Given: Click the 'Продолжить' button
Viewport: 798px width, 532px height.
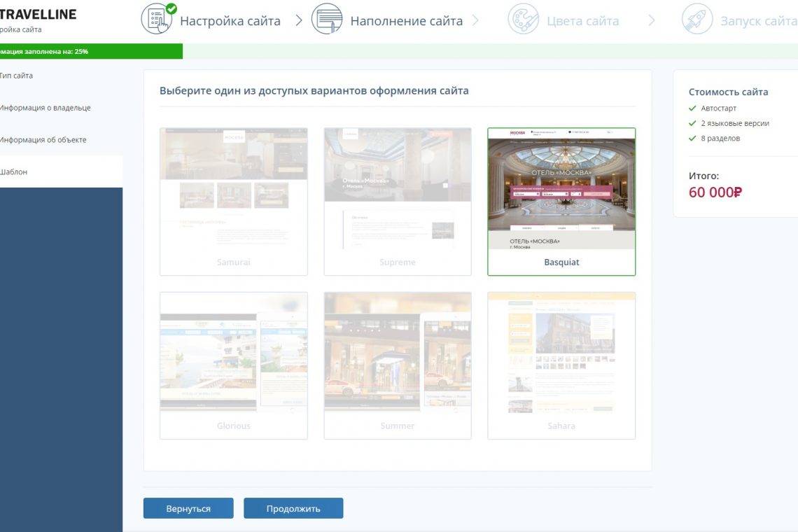Looking at the screenshot, I should pos(293,508).
